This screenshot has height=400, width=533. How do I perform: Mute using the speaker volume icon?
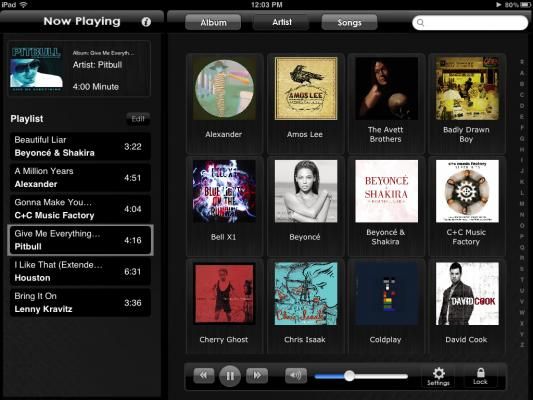pos(296,375)
